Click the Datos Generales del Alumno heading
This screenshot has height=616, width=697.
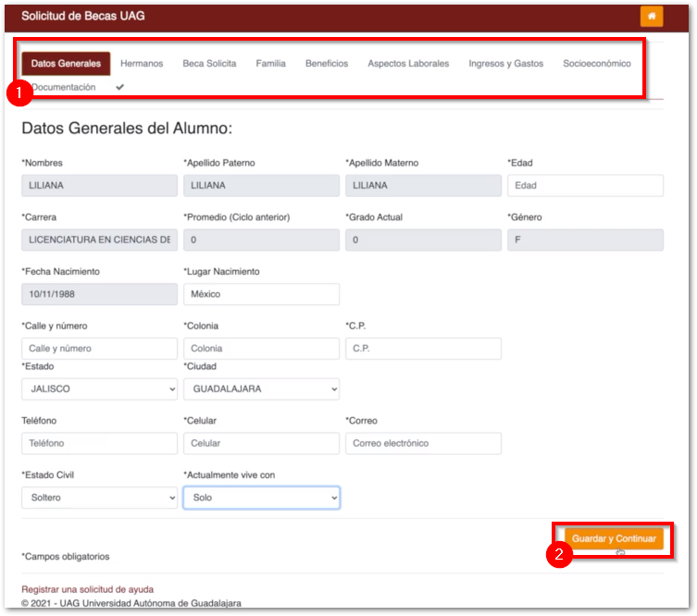pyautogui.click(x=127, y=129)
